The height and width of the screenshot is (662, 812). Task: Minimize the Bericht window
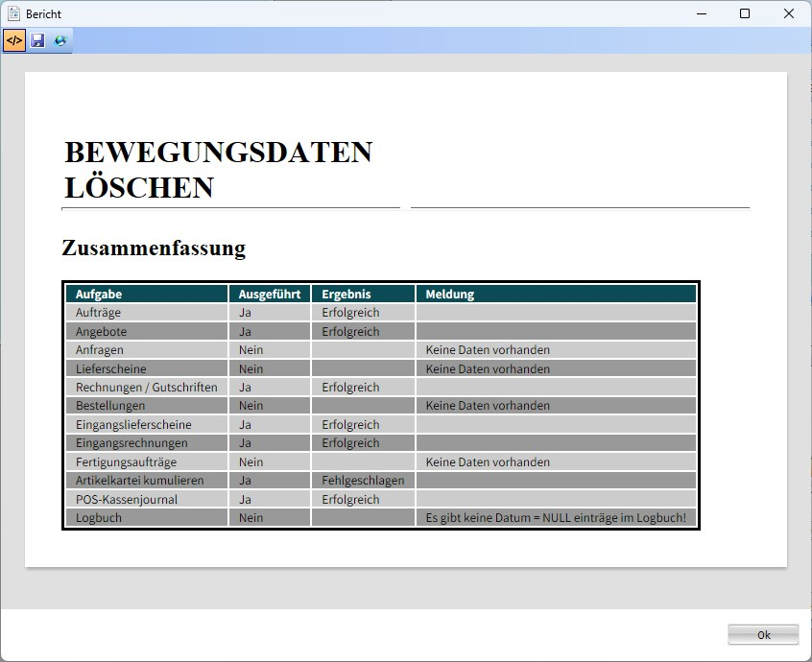click(701, 14)
